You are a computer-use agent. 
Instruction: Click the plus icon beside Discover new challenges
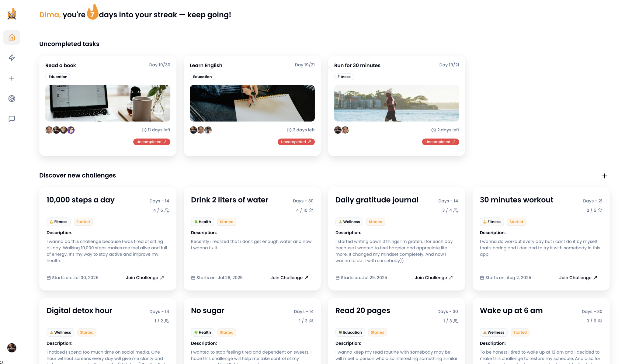point(605,176)
